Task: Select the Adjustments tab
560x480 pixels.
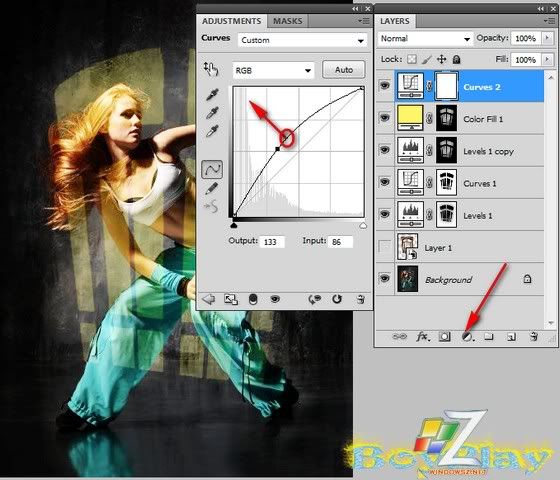Action: pos(231,21)
